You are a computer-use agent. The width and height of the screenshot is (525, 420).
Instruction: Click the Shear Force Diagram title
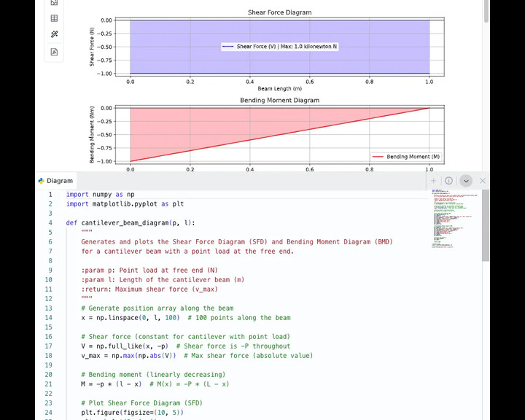(x=279, y=12)
